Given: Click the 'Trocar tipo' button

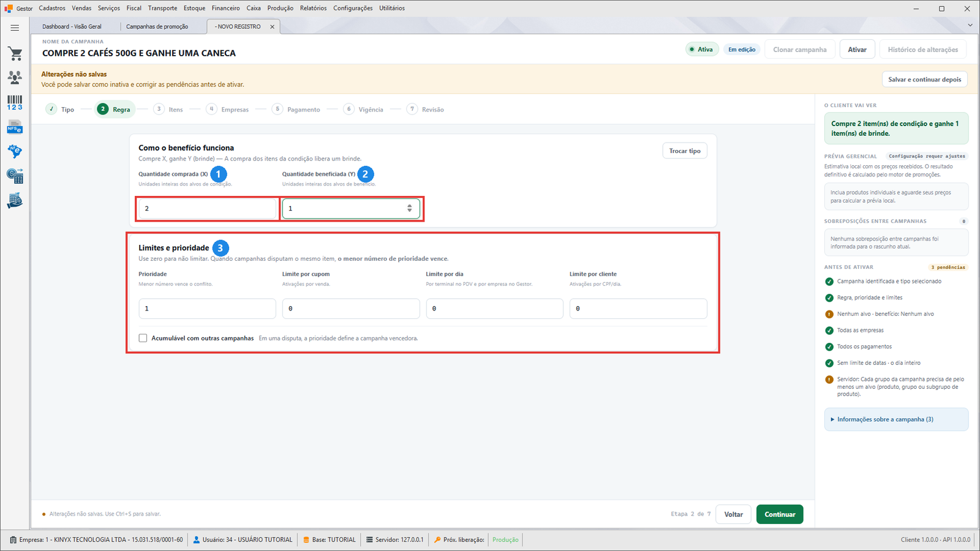Looking at the screenshot, I should pyautogui.click(x=685, y=151).
